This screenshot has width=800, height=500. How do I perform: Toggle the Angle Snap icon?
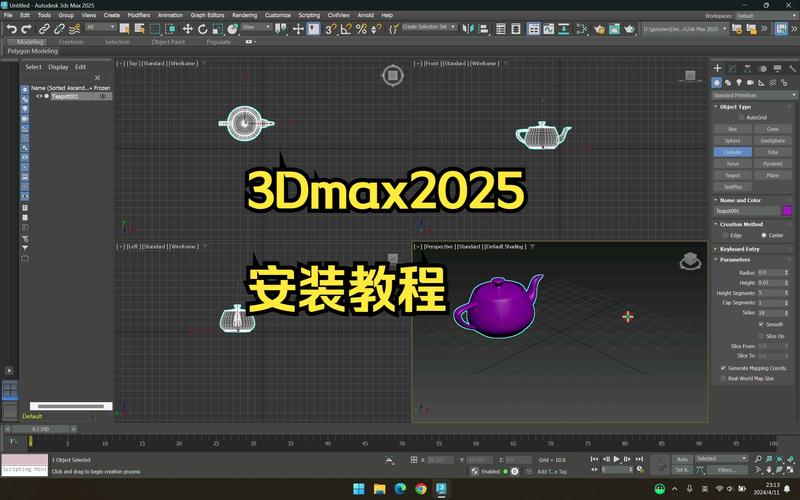[346, 29]
